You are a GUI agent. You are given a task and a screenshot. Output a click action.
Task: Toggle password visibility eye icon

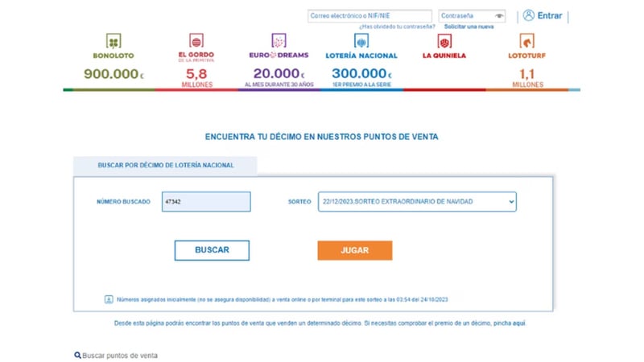[x=500, y=15]
